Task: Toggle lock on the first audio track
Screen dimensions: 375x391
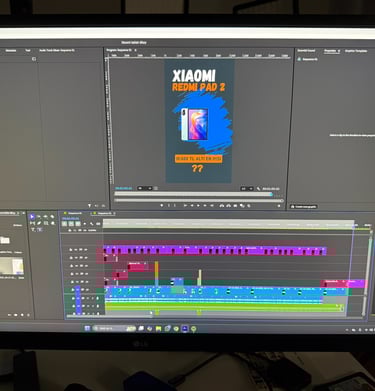Action: pos(73,298)
